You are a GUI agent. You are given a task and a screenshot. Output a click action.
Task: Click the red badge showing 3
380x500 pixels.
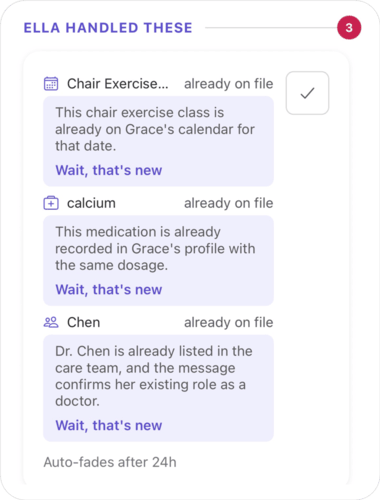[349, 28]
